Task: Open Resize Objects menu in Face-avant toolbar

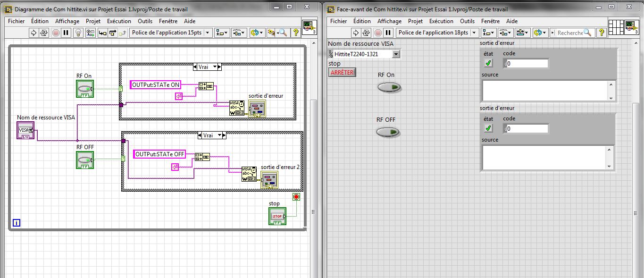Action: (523, 33)
